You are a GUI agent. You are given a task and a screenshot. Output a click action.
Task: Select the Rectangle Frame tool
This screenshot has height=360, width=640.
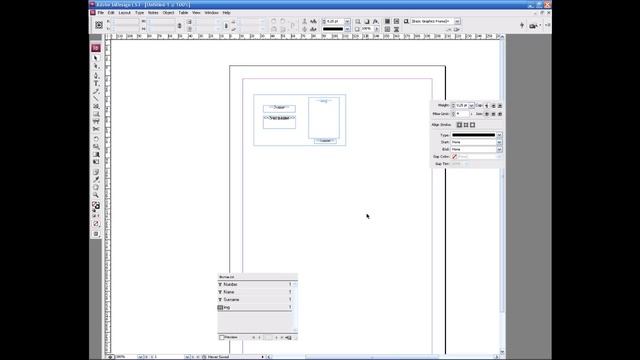click(96, 107)
